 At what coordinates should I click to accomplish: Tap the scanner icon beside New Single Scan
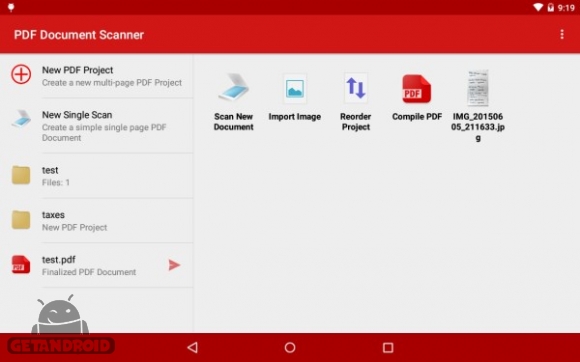point(21,119)
